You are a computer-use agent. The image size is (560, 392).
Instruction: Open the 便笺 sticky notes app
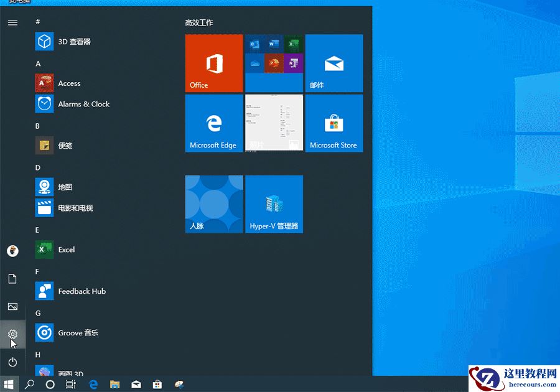(54, 146)
